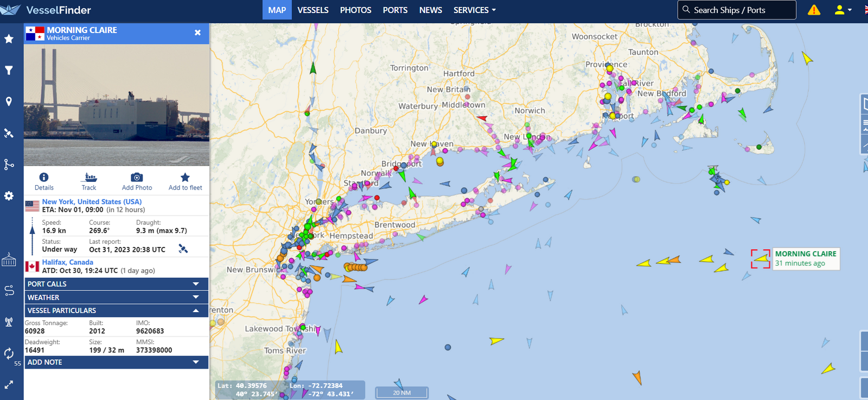Open New York, United States (USA) destination link
The height and width of the screenshot is (400, 868).
click(x=92, y=201)
